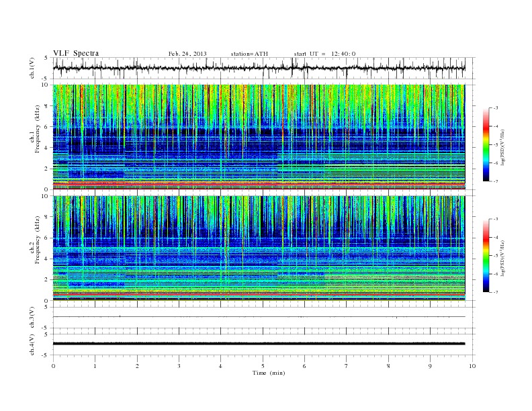Click inside the ch.2 spectrogram panel
This screenshot has height=411, width=532.
coord(259,248)
